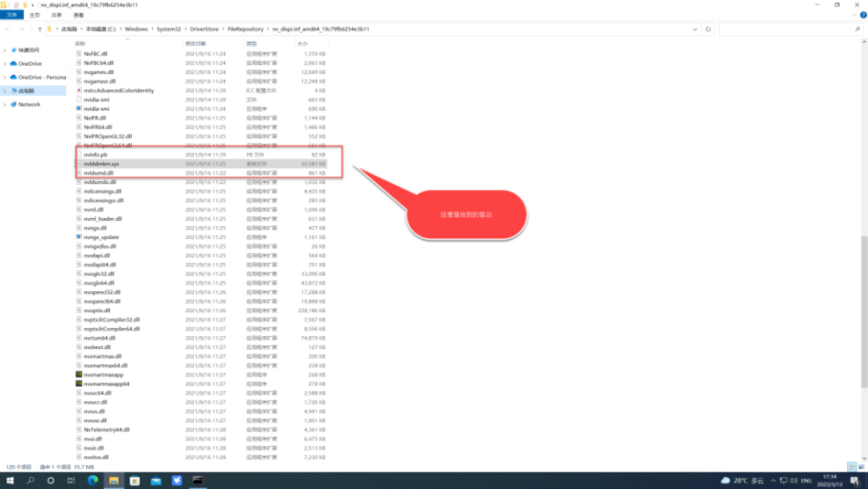Open the 查看 ribbon tab
The image size is (868, 489).
(79, 15)
